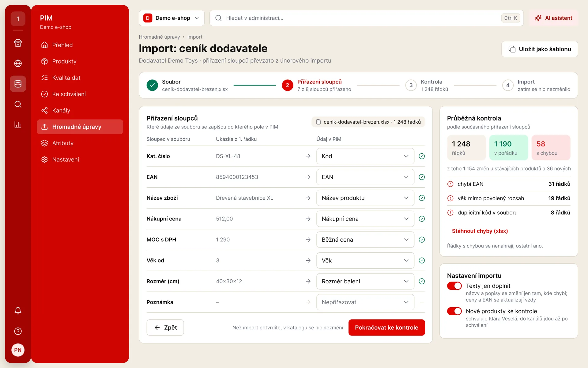Open the Běžná cena mapping dropdown

pos(365,240)
